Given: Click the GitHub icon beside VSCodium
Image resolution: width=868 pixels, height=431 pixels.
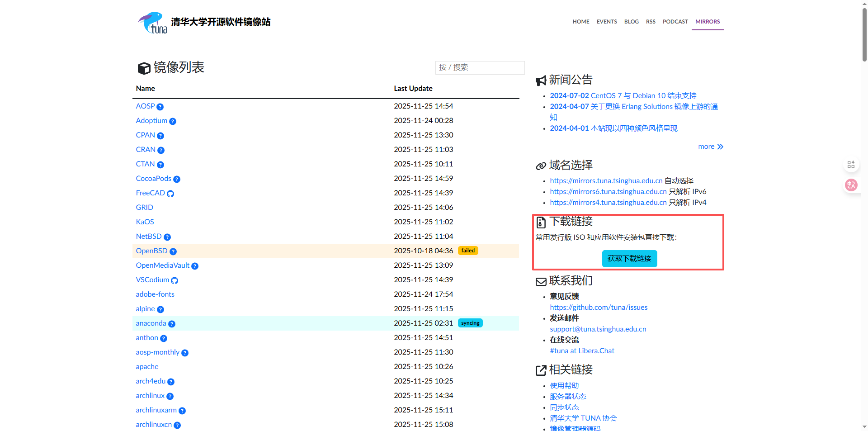Looking at the screenshot, I should [x=175, y=280].
